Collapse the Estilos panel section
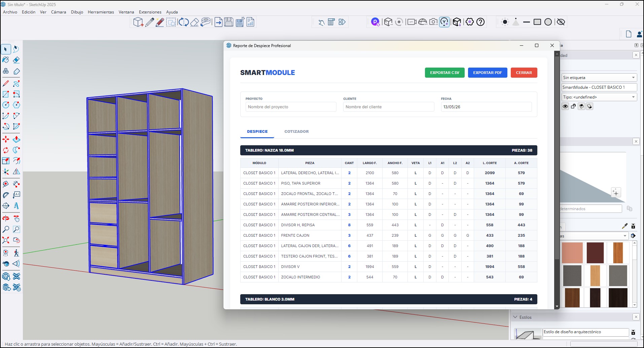Screen dimensions: 644x348 (515, 317)
